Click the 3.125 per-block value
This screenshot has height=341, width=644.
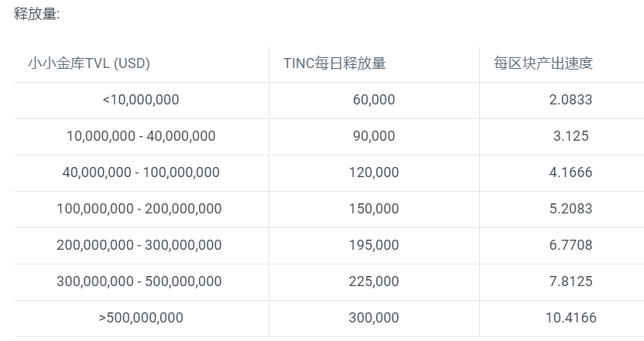(569, 136)
